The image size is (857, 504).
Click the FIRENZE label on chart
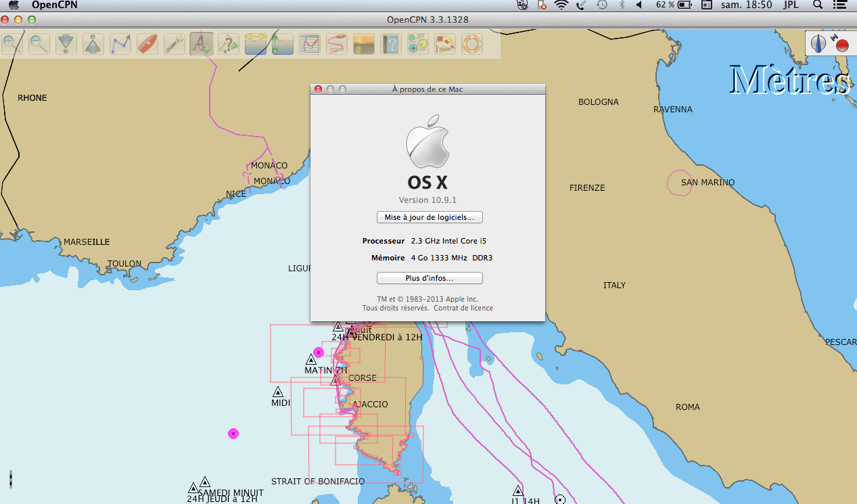(587, 188)
